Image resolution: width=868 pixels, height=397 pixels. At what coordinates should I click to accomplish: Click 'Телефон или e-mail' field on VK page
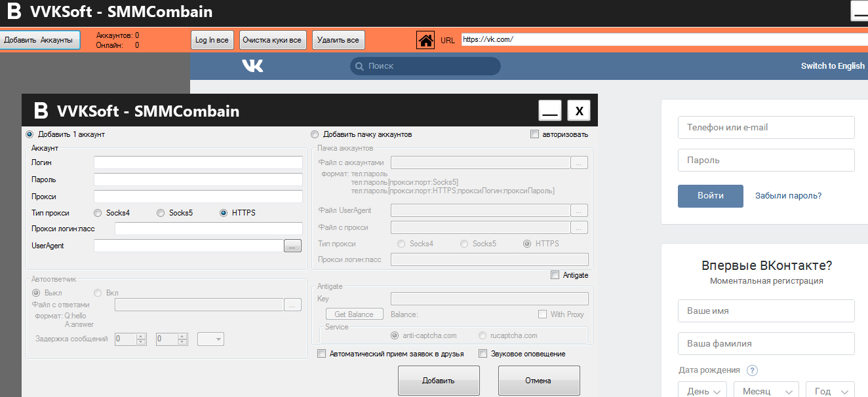coord(766,127)
